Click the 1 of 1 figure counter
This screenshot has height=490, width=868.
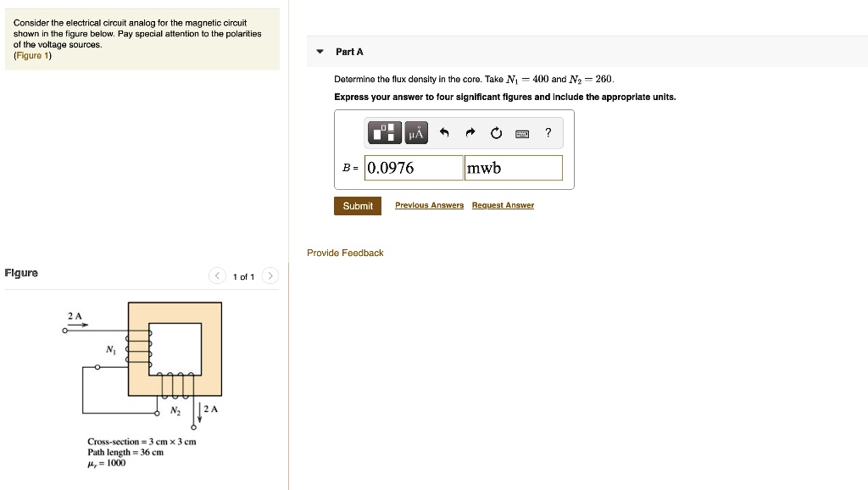[x=243, y=276]
